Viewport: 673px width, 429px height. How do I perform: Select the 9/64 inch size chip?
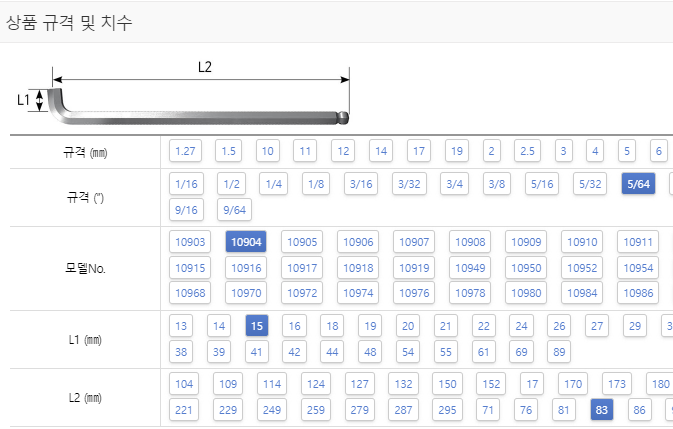234,210
